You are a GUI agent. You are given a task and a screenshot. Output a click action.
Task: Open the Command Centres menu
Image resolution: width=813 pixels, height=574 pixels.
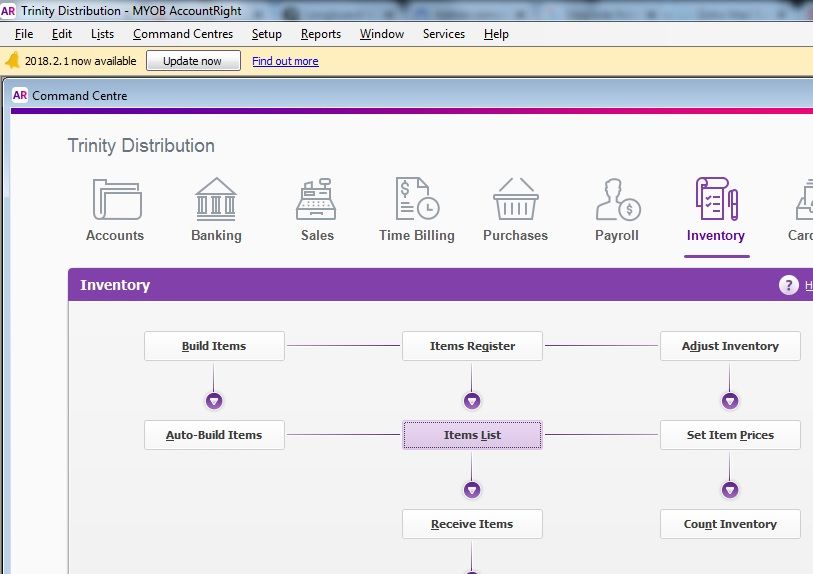click(183, 34)
